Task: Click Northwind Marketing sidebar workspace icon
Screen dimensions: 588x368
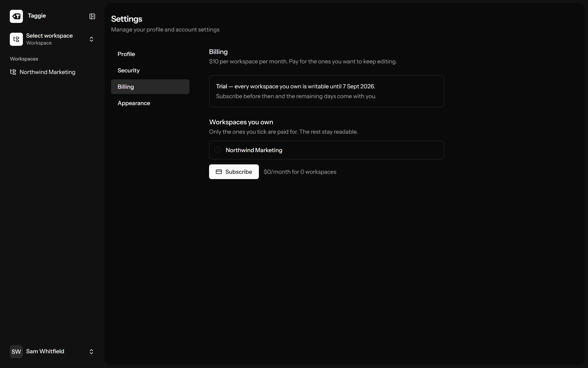Action: pyautogui.click(x=13, y=72)
